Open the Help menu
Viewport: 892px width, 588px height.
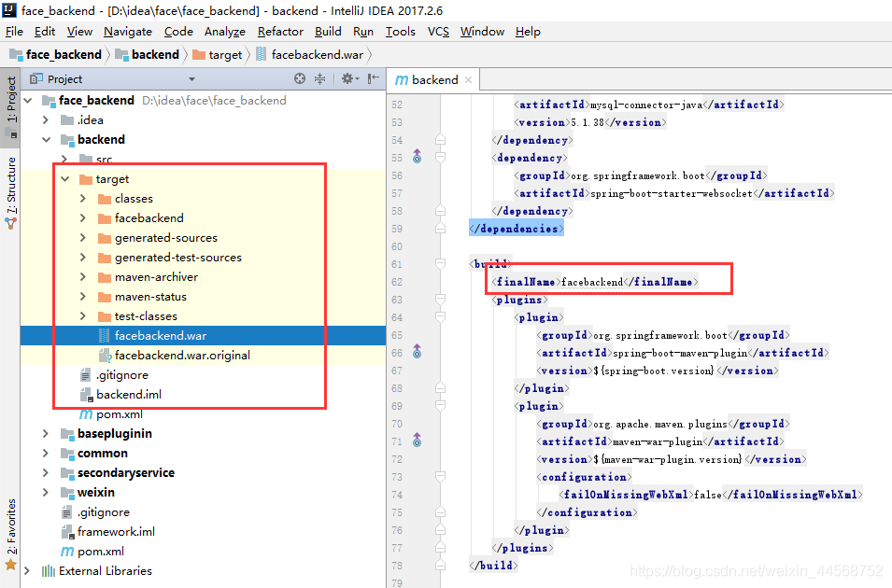click(528, 32)
